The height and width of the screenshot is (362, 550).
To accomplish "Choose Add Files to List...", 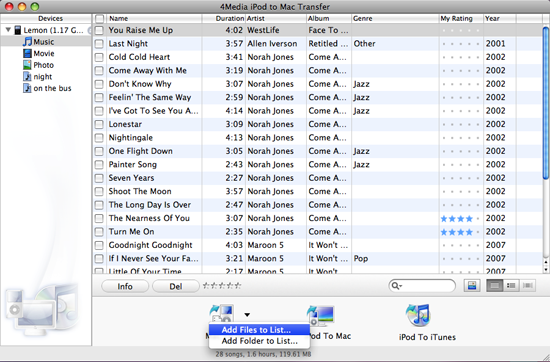I will pos(259,330).
